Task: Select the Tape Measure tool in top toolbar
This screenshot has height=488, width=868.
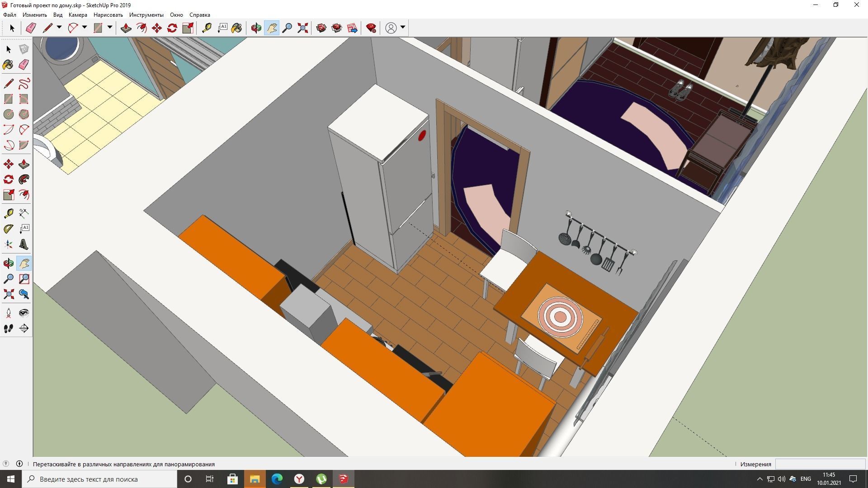Action: [207, 28]
